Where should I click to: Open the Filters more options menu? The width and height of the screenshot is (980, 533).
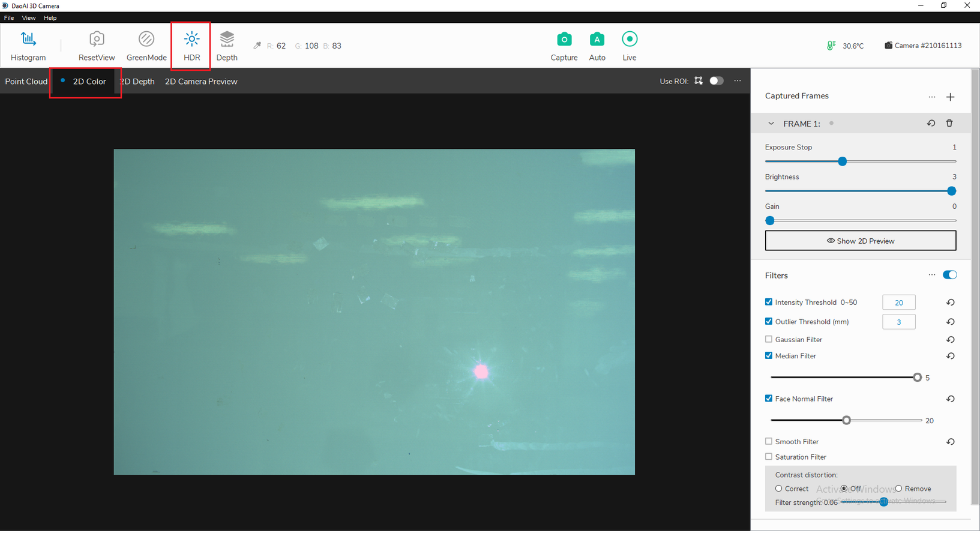pos(931,275)
